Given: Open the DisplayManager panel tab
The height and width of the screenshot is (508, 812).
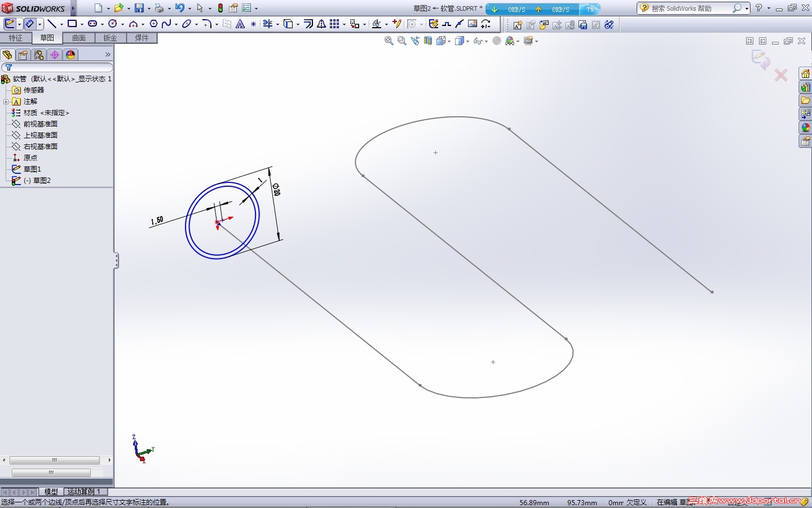Looking at the screenshot, I should 70,55.
